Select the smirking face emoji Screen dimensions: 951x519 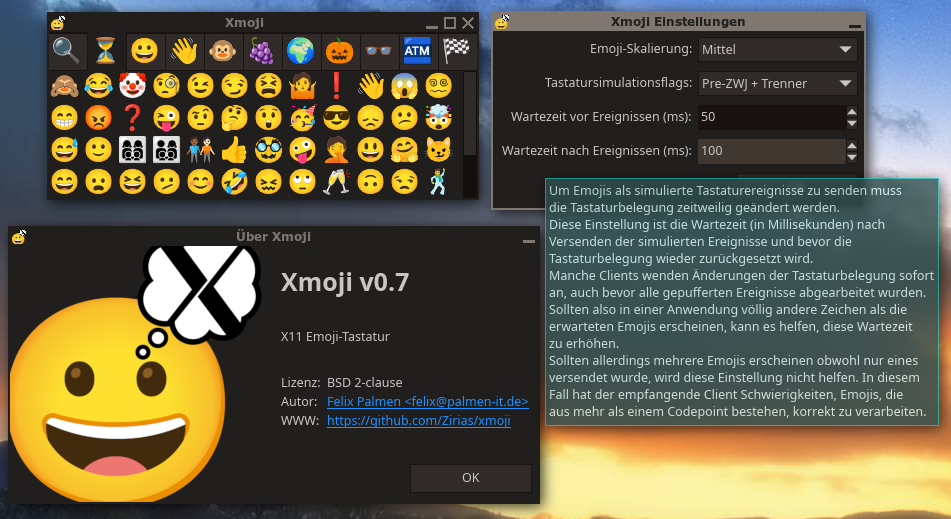[234, 86]
